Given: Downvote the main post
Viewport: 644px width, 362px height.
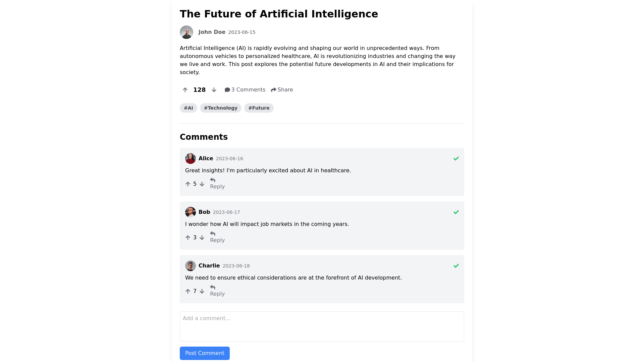Looking at the screenshot, I should 214,90.
